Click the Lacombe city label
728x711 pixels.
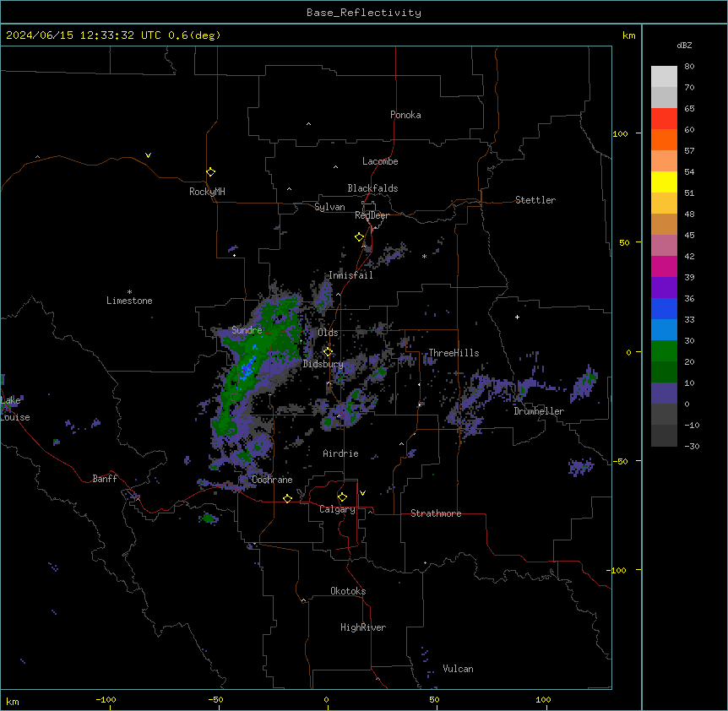click(380, 161)
